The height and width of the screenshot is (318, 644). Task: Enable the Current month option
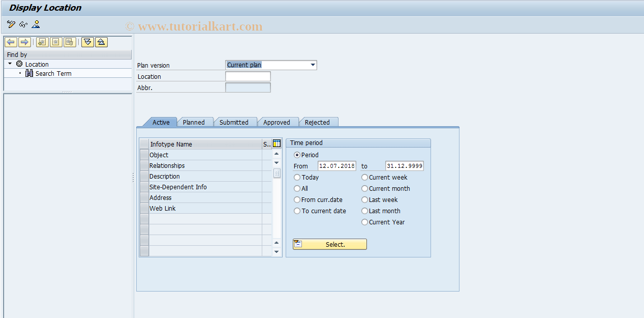tap(364, 188)
